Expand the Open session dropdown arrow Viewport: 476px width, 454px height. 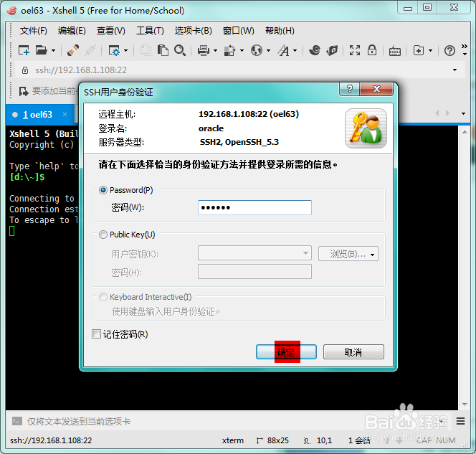[x=53, y=50]
